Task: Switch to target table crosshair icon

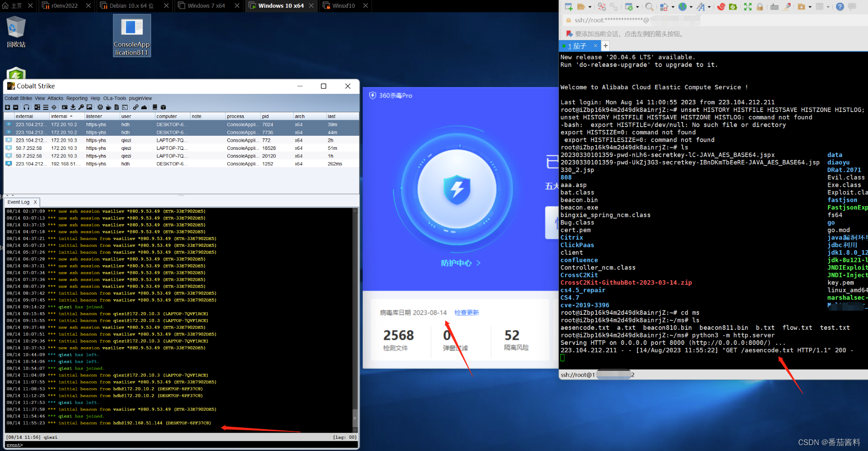Action: coord(54,108)
